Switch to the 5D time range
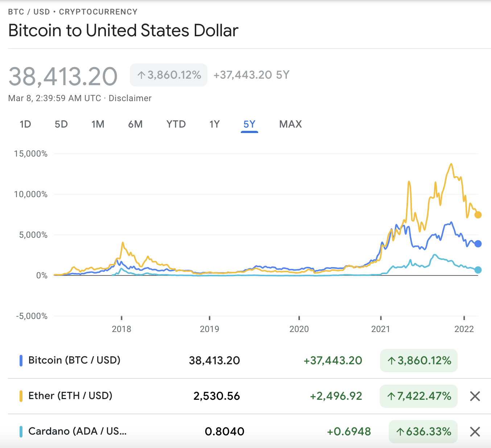Viewport: 491px width, 448px height. coord(61,124)
